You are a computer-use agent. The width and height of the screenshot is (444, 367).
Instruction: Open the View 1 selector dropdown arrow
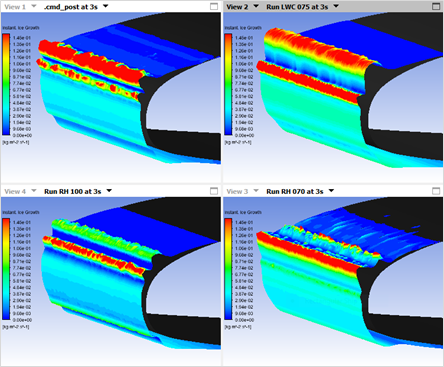click(x=34, y=6)
